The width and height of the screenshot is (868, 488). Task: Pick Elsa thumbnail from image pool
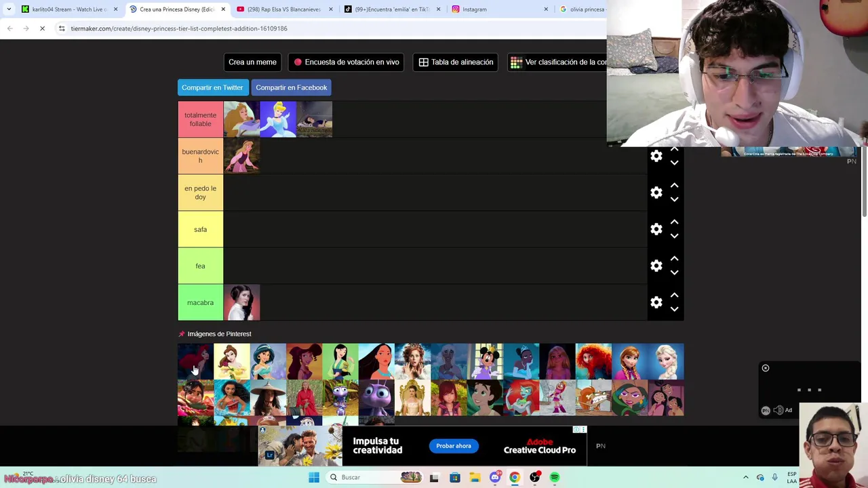pyautogui.click(x=666, y=361)
